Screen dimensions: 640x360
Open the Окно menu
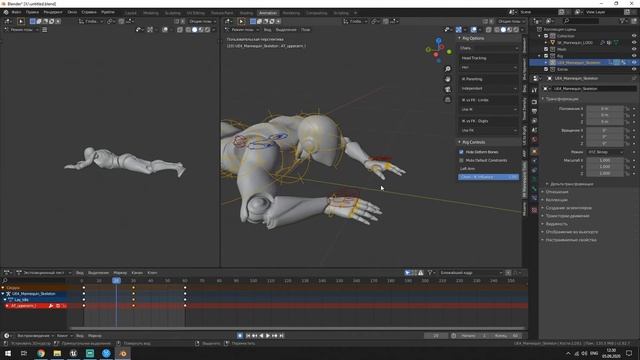coord(72,12)
